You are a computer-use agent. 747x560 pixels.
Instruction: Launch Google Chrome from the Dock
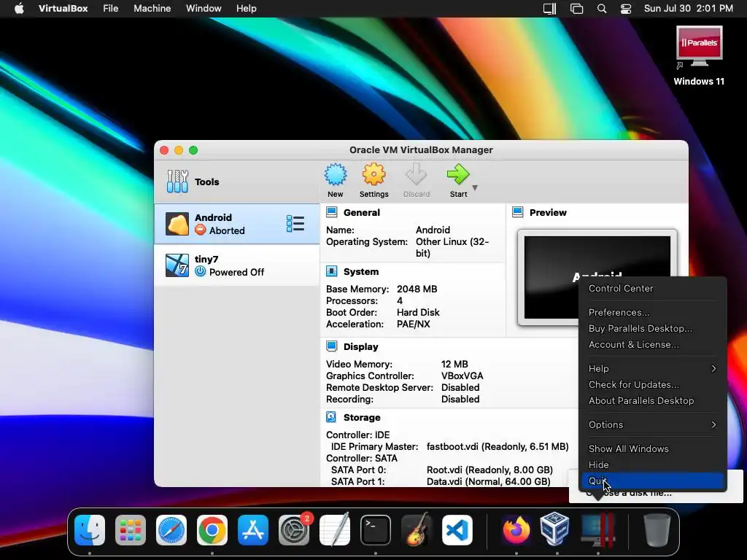click(x=212, y=529)
